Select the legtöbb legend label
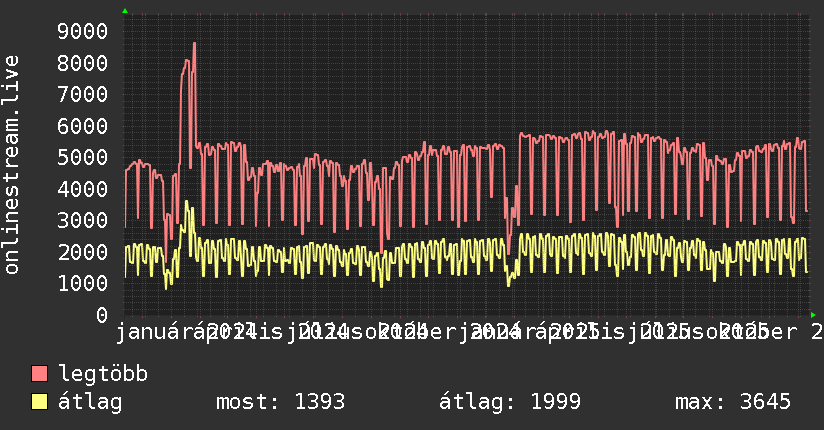The height and width of the screenshot is (430, 824). pyautogui.click(x=103, y=374)
